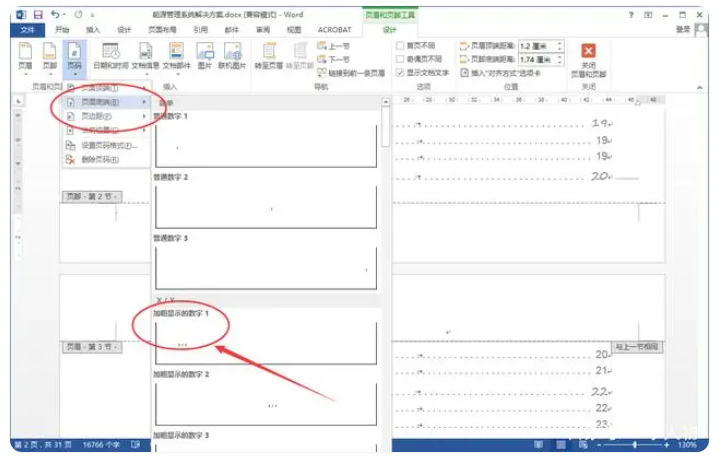Select 设置页码格式 menu entry
This screenshot has width=718, height=459.
pyautogui.click(x=108, y=145)
